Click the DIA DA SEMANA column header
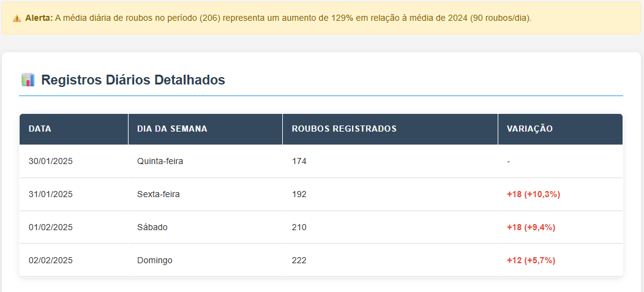Viewport: 644px width, 292px height. [x=172, y=129]
